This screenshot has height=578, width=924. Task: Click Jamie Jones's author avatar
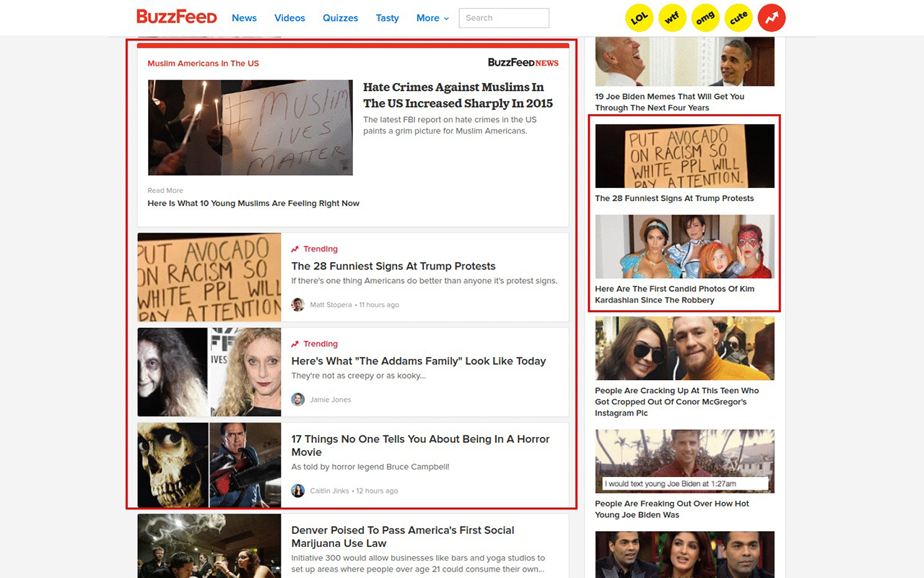(298, 400)
